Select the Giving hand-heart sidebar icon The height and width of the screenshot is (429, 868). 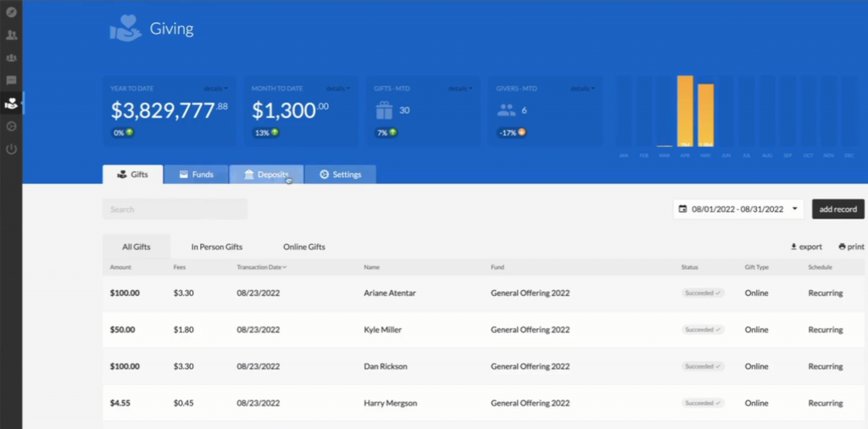(11, 103)
